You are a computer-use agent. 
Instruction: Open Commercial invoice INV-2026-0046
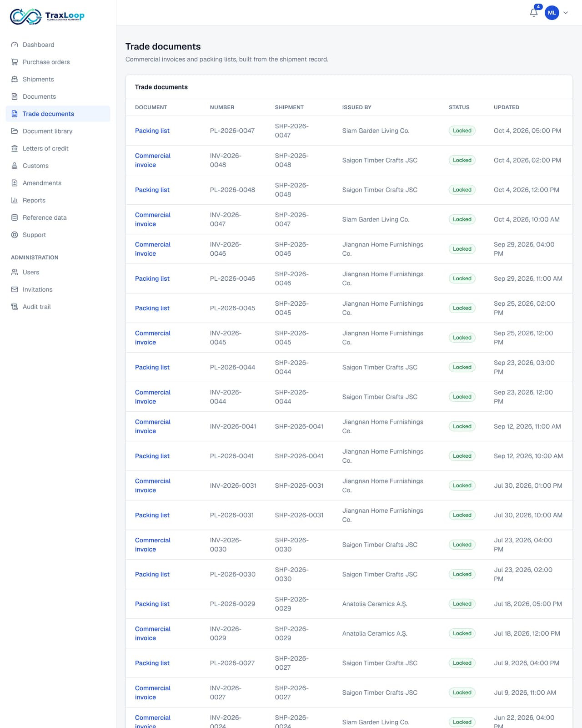pos(153,249)
